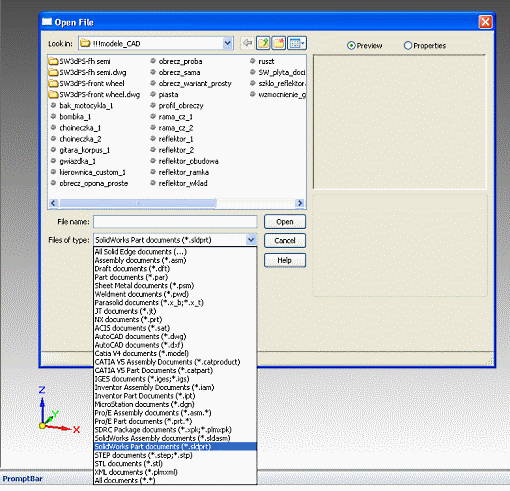Select reflektor_ramka part file

tap(179, 172)
